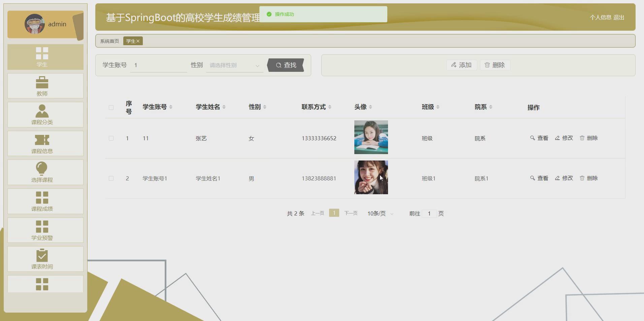Open the 请选择性别 gender dropdown
Viewport: 644px width, 321px height.
pyautogui.click(x=234, y=65)
